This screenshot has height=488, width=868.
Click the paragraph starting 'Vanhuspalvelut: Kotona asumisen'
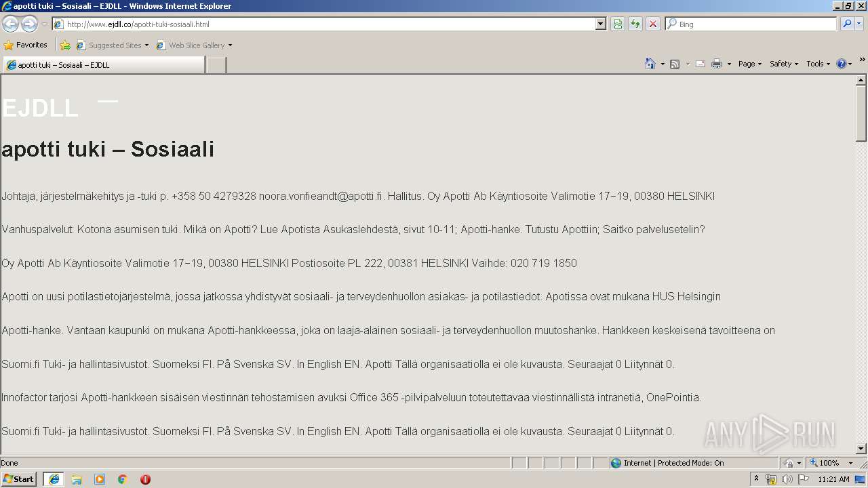point(353,230)
